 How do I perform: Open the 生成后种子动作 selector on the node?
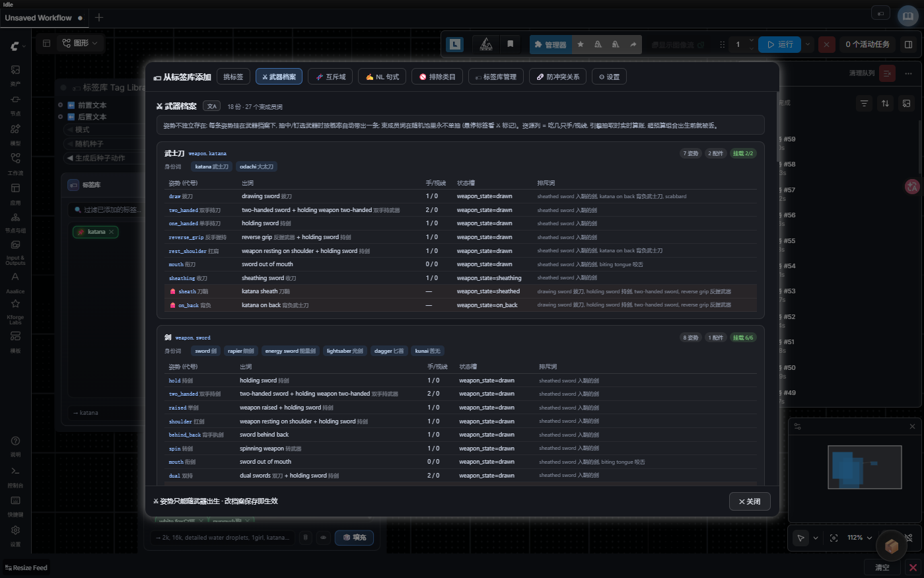104,158
